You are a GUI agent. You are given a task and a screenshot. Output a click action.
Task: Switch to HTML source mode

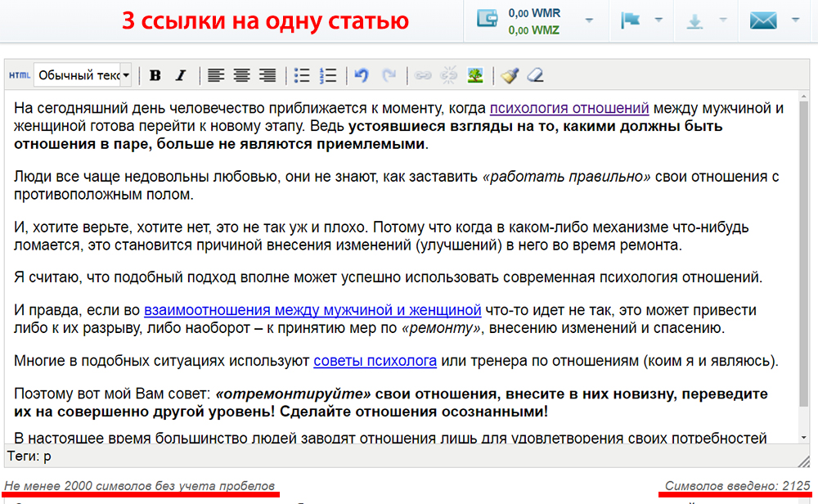tap(20, 76)
